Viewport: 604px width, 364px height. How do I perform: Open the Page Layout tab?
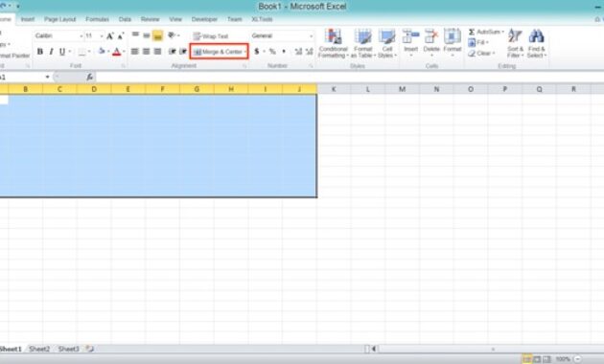pos(59,19)
